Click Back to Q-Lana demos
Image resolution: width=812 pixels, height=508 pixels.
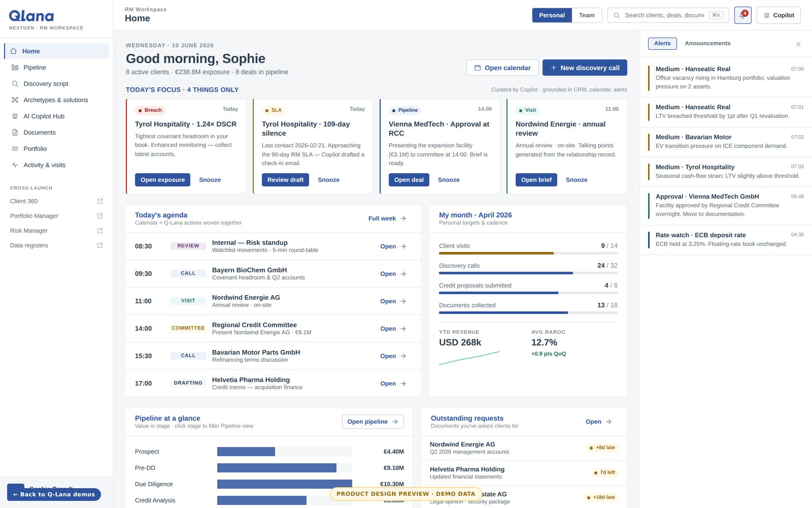tap(54, 494)
